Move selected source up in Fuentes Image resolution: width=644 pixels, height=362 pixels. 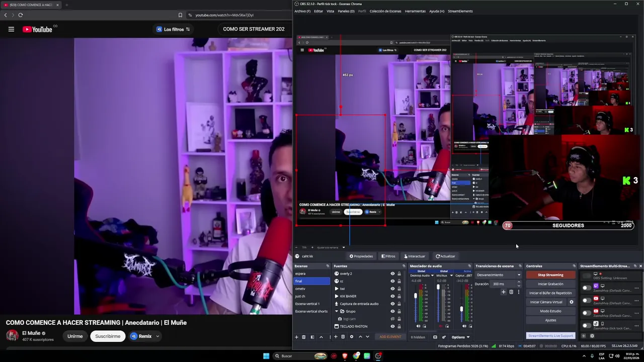tap(360, 337)
